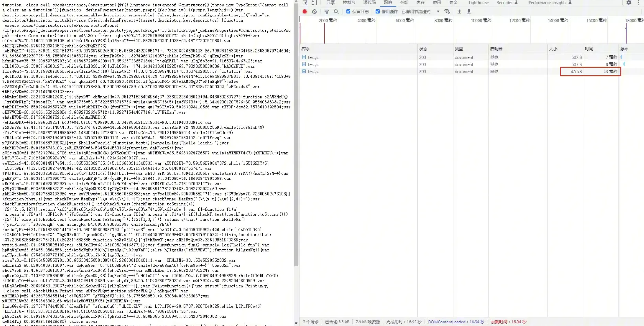Image resolution: width=644 pixels, height=326 pixels.
Task: Click the red record network log button
Action: click(305, 12)
